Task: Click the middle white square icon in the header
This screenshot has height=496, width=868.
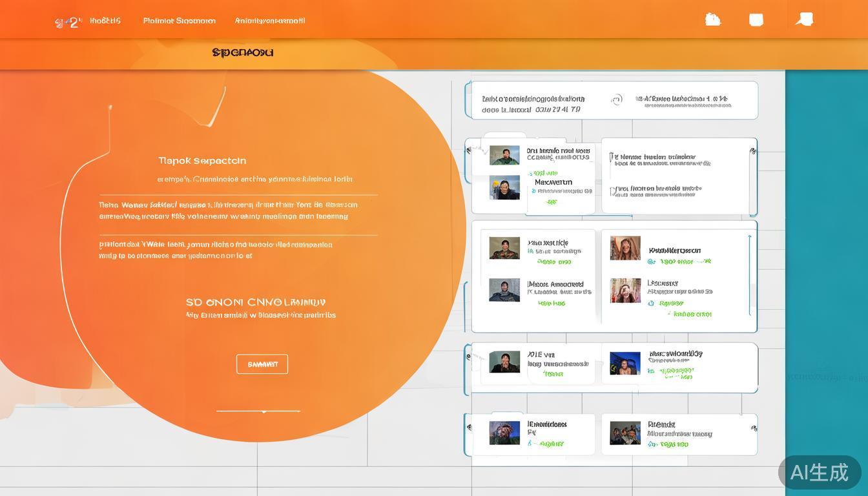Action: [756, 20]
